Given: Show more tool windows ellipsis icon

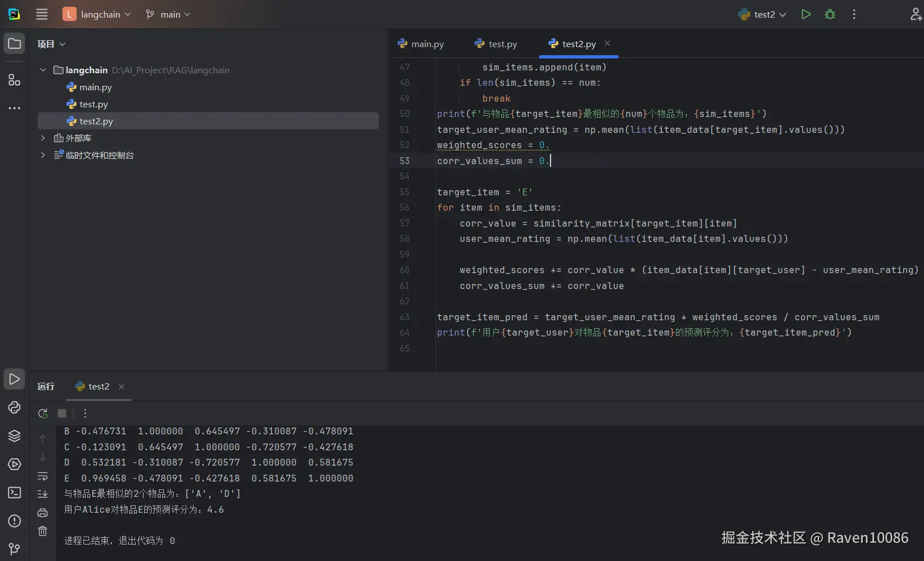Looking at the screenshot, I should click(x=14, y=108).
